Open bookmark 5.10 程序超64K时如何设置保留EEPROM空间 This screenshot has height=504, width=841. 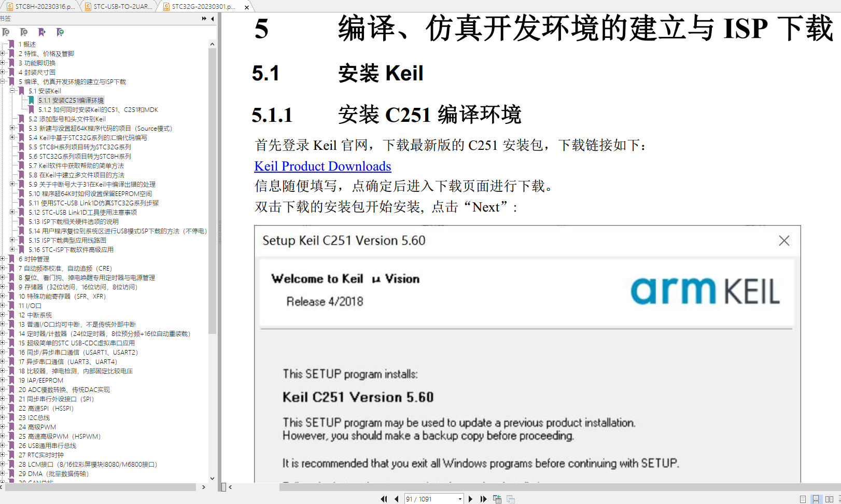(x=90, y=193)
